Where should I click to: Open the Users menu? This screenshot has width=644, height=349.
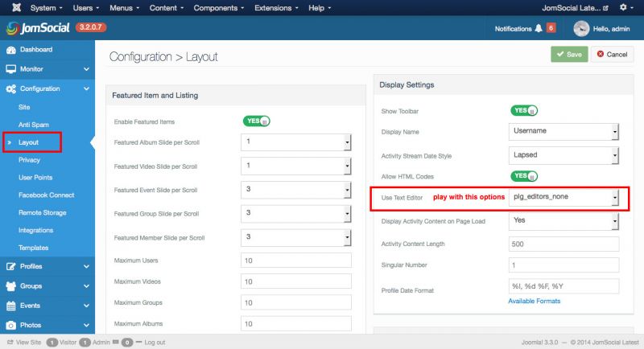tap(86, 8)
